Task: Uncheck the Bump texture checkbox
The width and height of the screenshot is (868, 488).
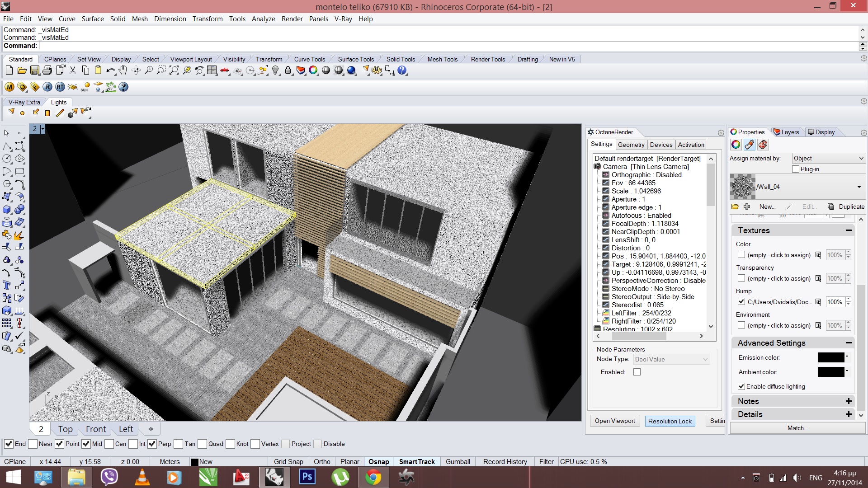Action: click(x=741, y=302)
